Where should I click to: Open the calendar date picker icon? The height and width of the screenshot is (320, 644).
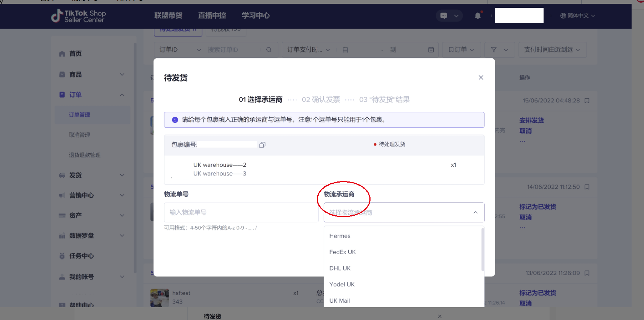431,50
